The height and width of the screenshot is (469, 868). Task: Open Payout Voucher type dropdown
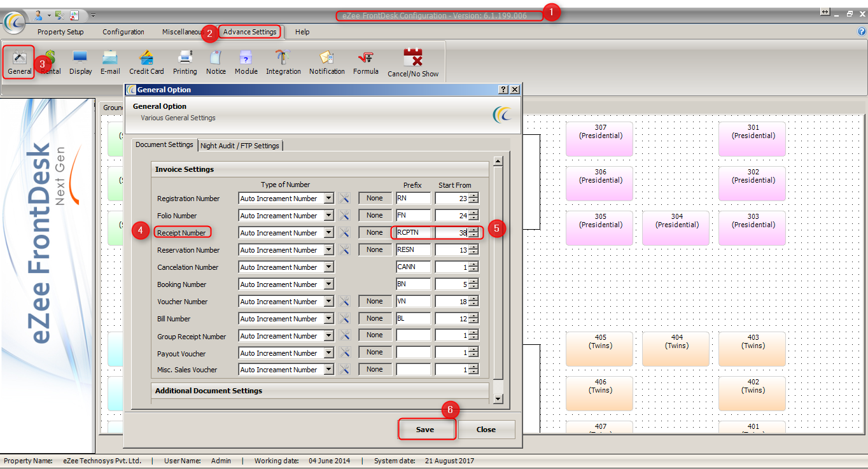(328, 353)
